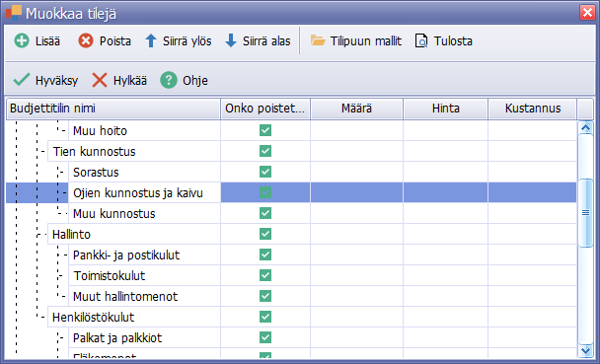This screenshot has width=600, height=364.
Task: Toggle checkbox for Muut hallintomenot
Action: 265,296
